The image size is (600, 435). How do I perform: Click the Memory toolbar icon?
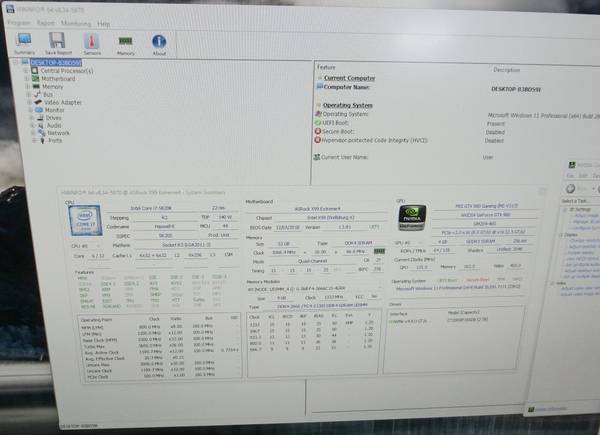click(125, 42)
